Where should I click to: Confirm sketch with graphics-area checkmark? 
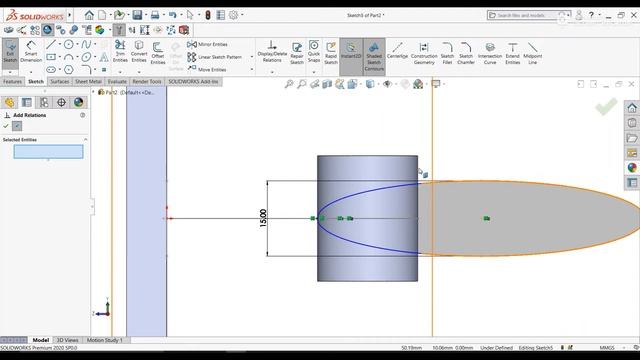[x=606, y=107]
